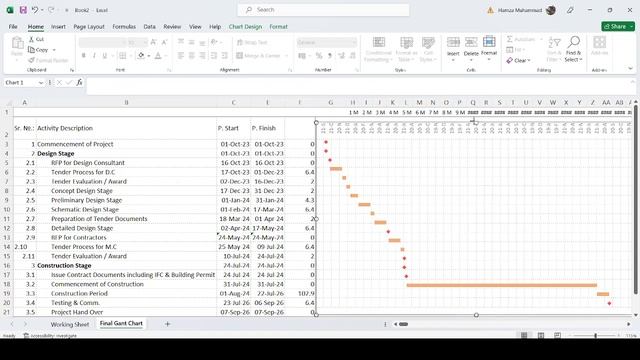Screen dimensions: 640x360
Task: Click the Add-ins icon
Action: point(599,42)
